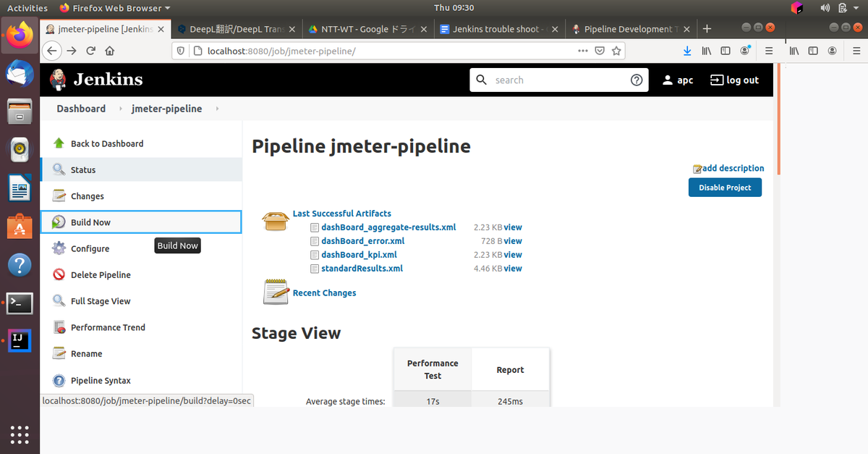Click the Changes sidebar icon
The height and width of the screenshot is (454, 868).
59,196
